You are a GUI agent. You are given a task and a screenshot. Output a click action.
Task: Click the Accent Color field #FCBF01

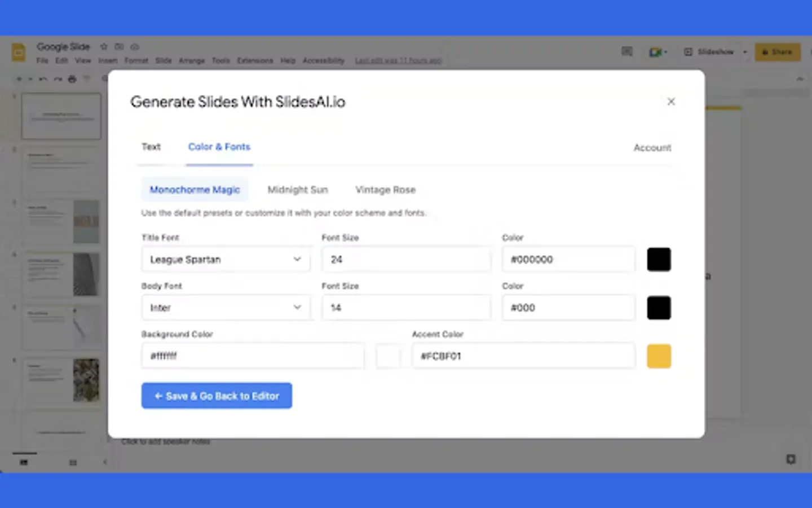click(x=523, y=356)
